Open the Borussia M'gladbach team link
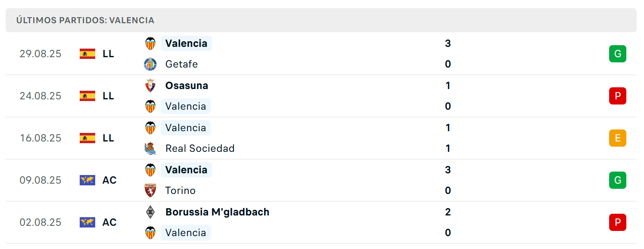644x249 pixels. click(217, 212)
